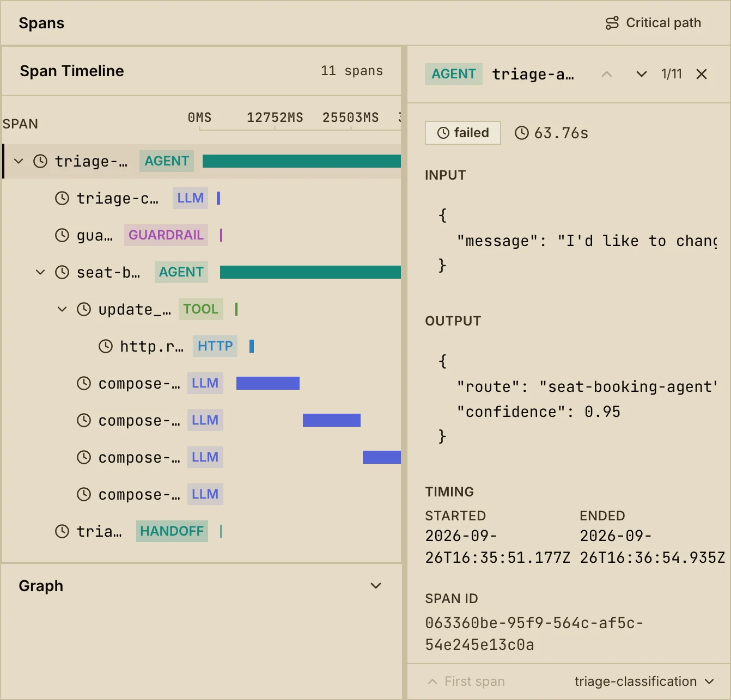Click the failed status badge

pyautogui.click(x=463, y=133)
